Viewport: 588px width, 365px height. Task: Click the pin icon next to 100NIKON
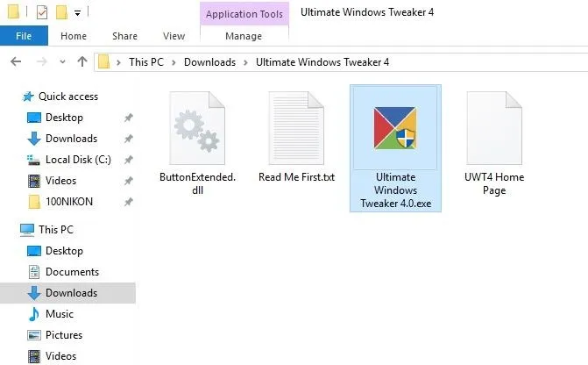click(x=128, y=202)
